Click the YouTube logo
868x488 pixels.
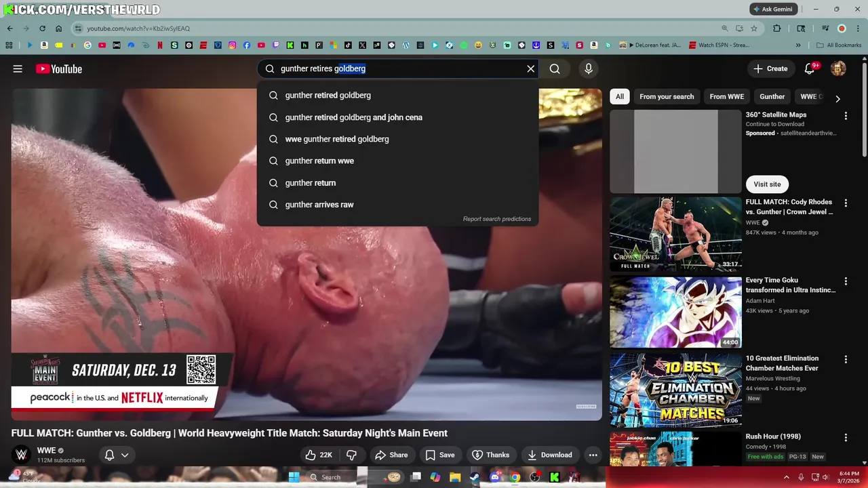pos(59,68)
